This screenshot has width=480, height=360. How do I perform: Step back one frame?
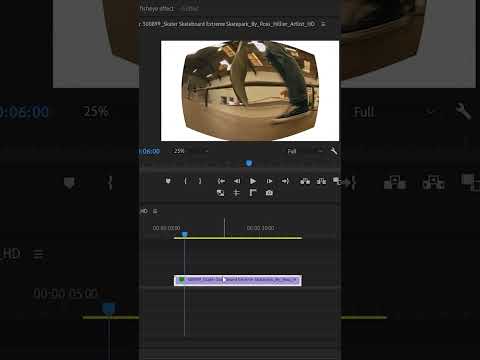[237, 181]
